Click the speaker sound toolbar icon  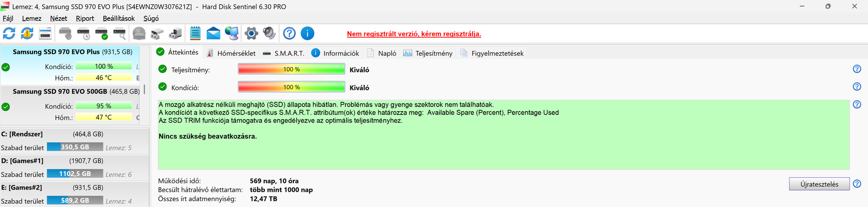[269, 33]
